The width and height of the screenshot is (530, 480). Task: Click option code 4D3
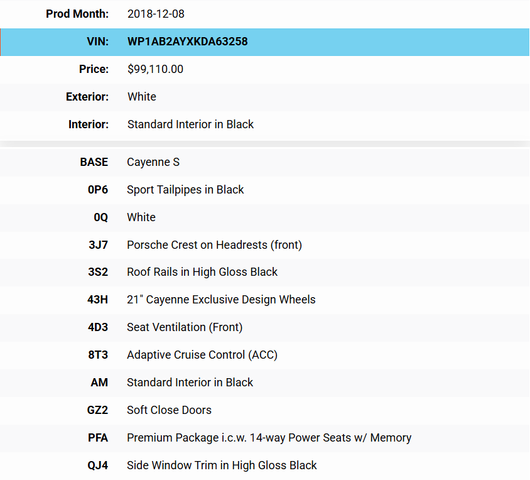click(98, 328)
